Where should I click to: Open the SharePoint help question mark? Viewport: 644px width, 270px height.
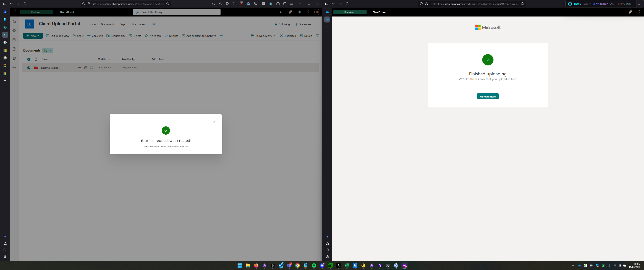point(308,12)
